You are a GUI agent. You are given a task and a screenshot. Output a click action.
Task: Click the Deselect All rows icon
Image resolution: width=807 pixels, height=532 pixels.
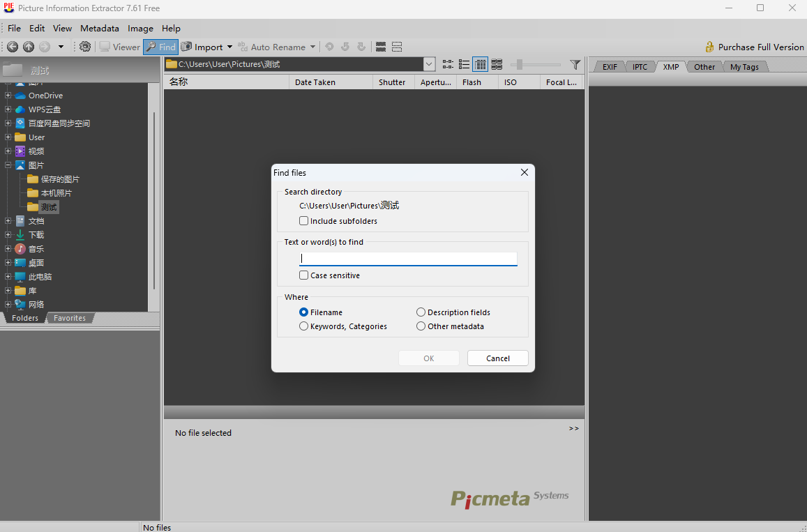(x=397, y=47)
